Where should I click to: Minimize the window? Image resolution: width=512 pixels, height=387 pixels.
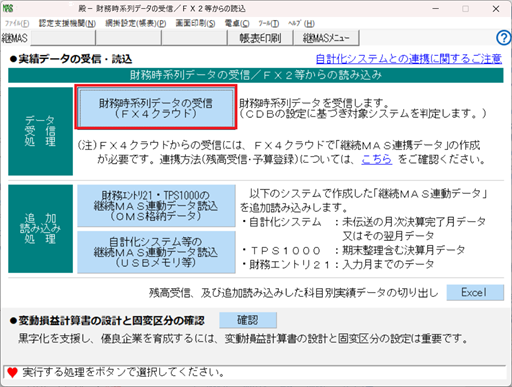tap(436, 9)
